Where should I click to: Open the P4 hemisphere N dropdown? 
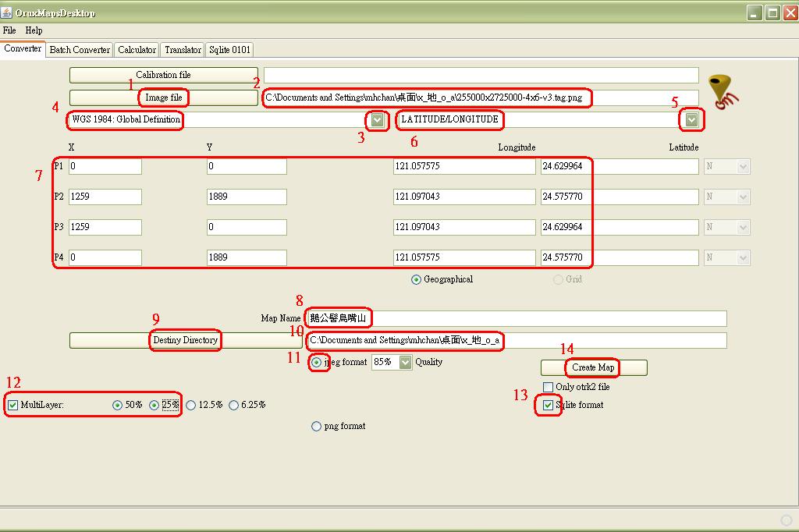tap(727, 257)
